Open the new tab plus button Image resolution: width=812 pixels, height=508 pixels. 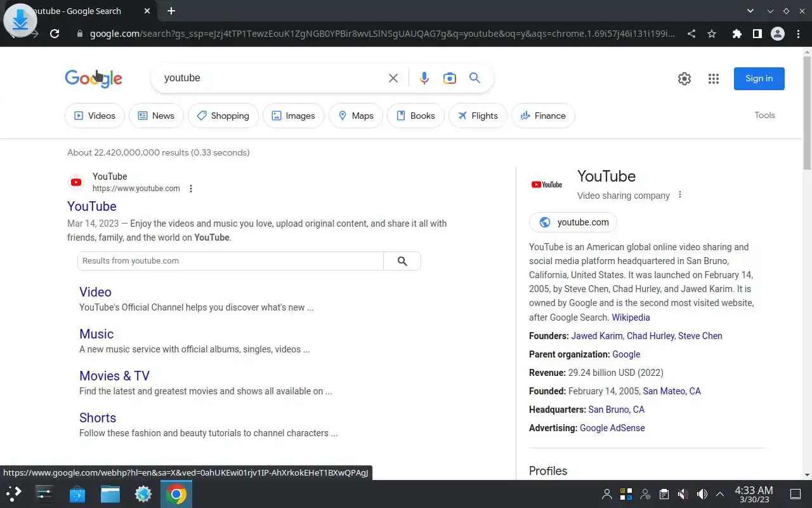tap(171, 11)
